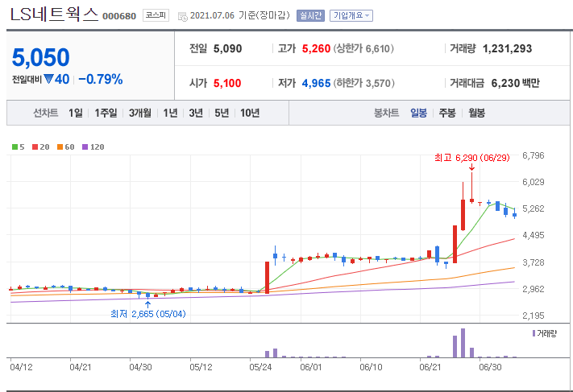
Task: Click the 거래량 value 1,231,293
Action: point(507,48)
